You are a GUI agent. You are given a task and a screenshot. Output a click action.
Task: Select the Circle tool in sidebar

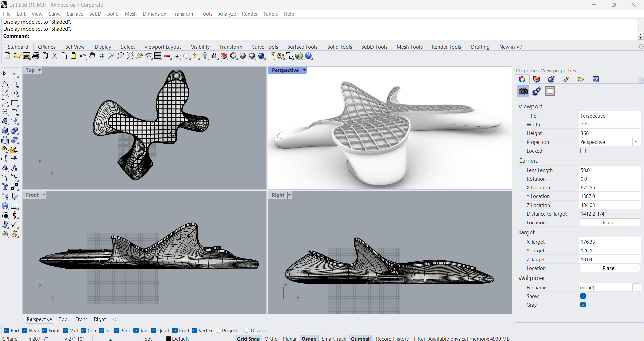click(5, 93)
